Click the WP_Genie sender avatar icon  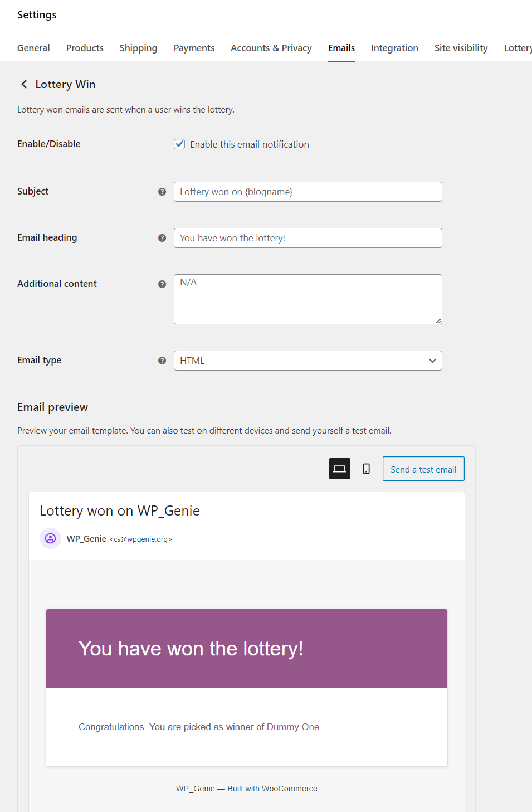50,538
